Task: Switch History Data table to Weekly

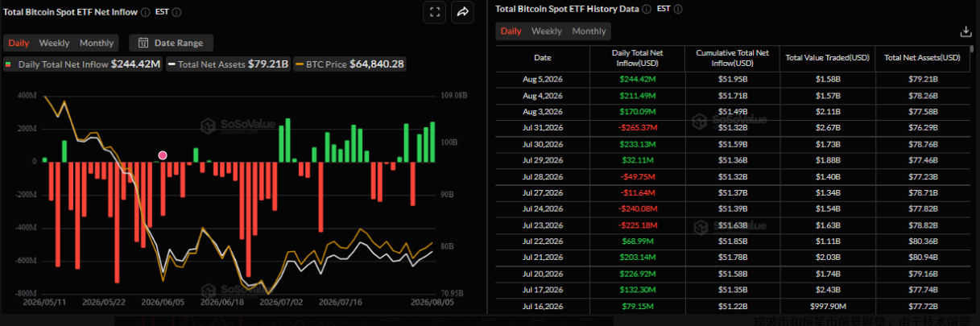Action: click(547, 31)
